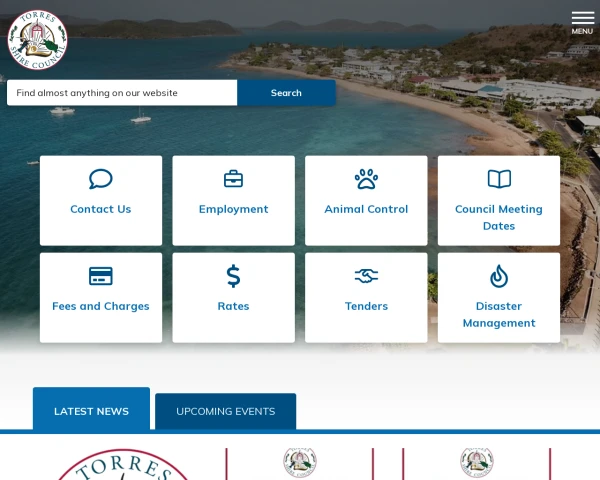Screen dimensions: 600x480
Task: Click the Disaster Management flame icon
Action: tap(499, 276)
